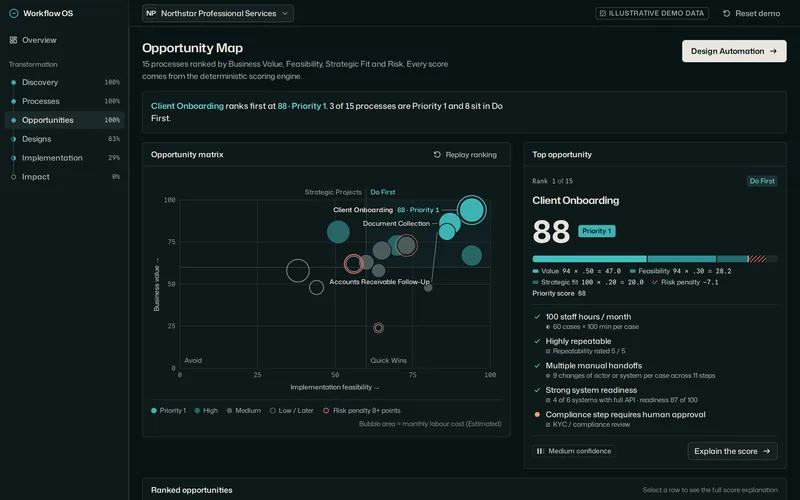Click the High legend dot
Image resolution: width=800 pixels, height=500 pixels.
tap(197, 411)
